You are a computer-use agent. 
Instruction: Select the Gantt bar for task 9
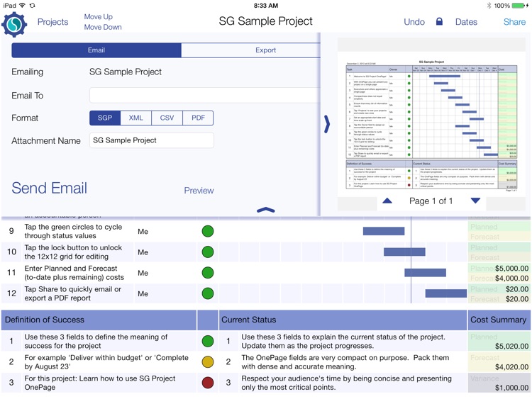(x=384, y=231)
